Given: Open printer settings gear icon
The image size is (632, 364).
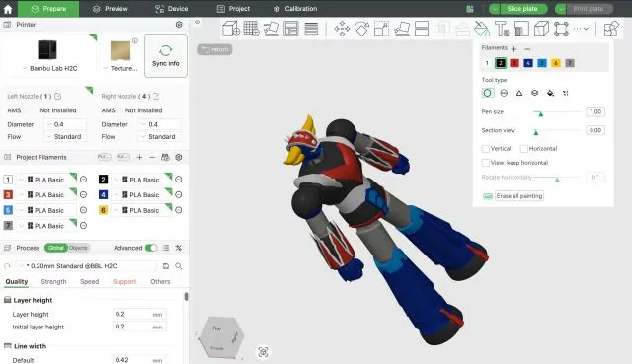Looking at the screenshot, I should pos(179,25).
